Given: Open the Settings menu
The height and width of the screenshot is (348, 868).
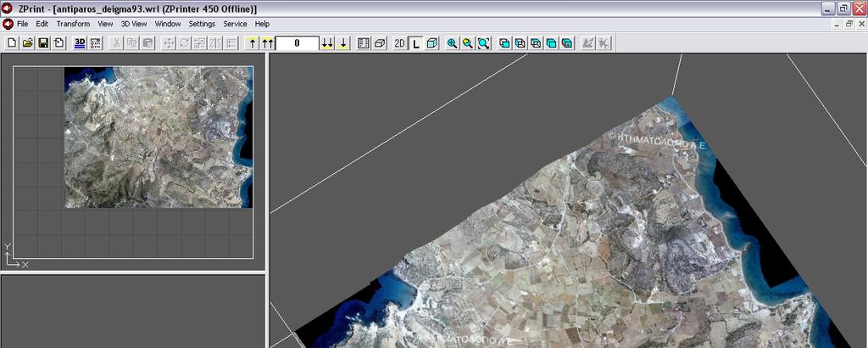Looking at the screenshot, I should [202, 24].
